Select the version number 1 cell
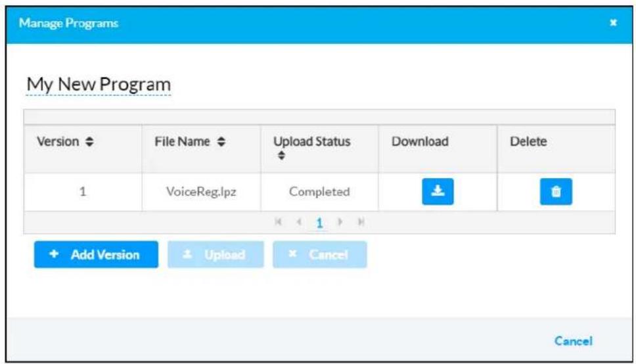Image resolution: width=636 pixels, height=364 pixels. click(83, 192)
